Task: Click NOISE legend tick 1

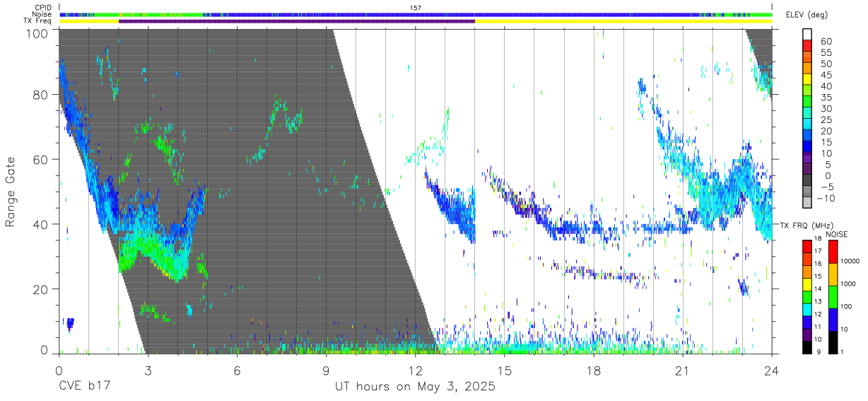Action: point(843,351)
